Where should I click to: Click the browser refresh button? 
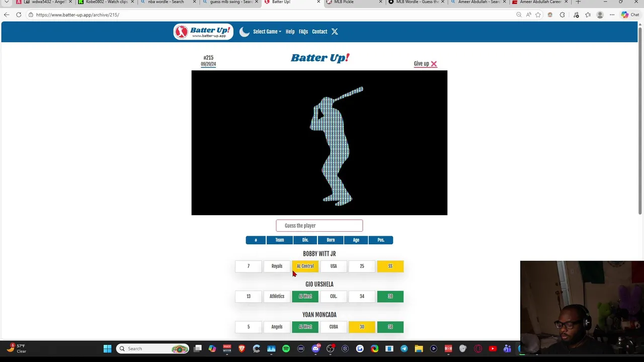coord(19,15)
